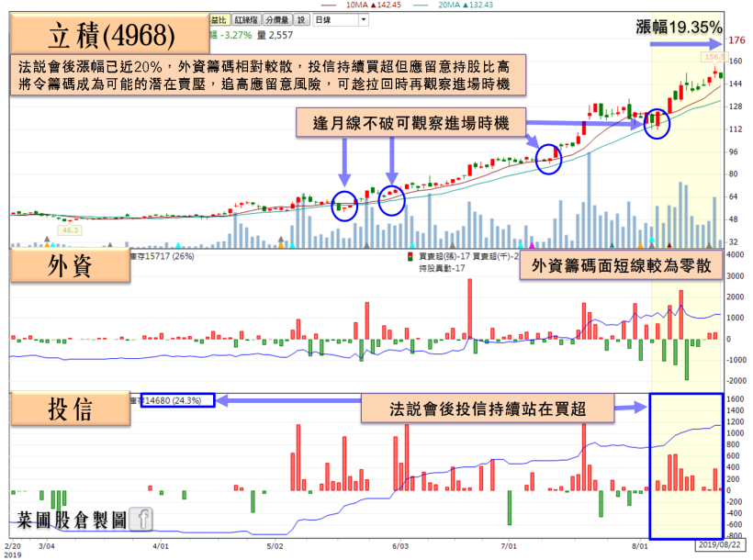753x560 pixels.
Task: Click the 紅綠燈 toolbar button
Action: 246,19
